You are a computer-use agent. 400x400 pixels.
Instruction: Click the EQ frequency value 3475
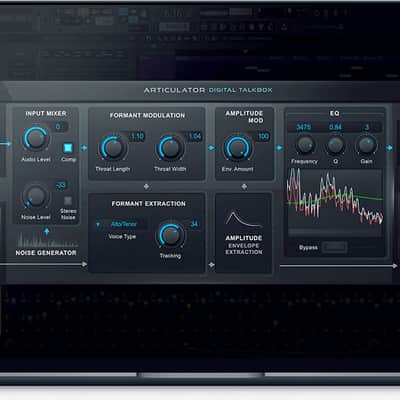pos(304,127)
